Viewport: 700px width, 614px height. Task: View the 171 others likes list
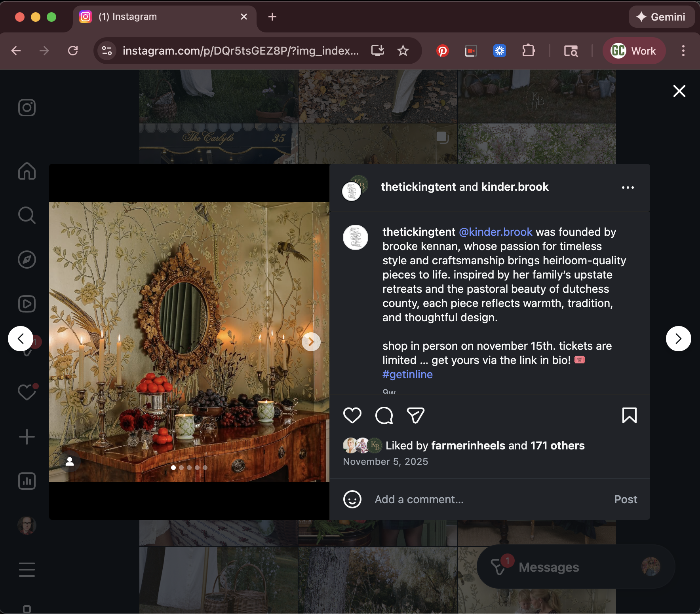(x=557, y=445)
